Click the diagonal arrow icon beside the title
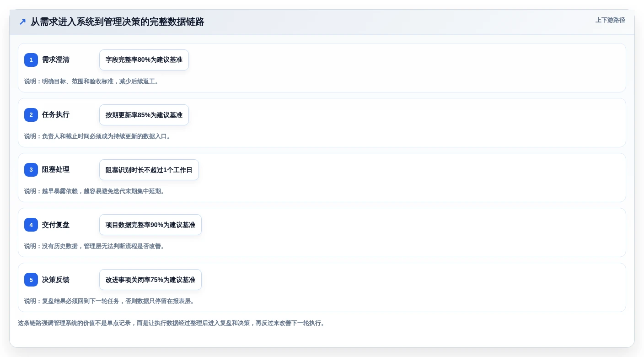The height and width of the screenshot is (357, 644). [22, 22]
